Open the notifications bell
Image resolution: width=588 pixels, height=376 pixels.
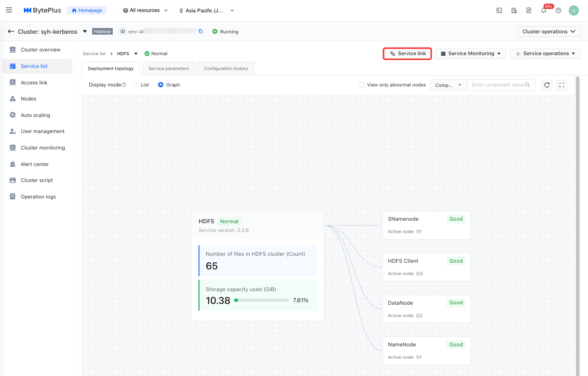pos(544,11)
